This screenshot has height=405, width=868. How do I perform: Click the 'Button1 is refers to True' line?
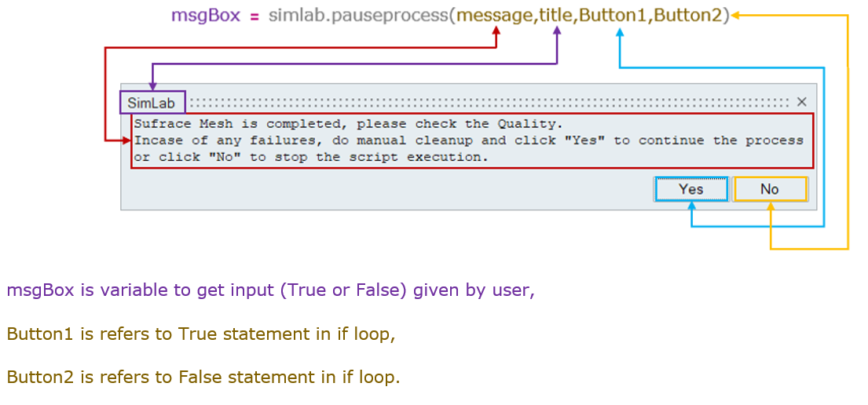[x=200, y=334]
